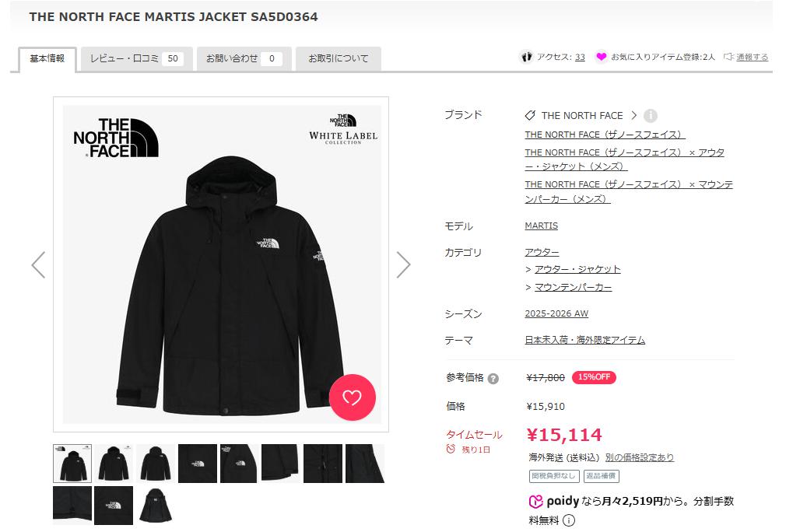Switch to the レビュー・口コミ tab
The height and width of the screenshot is (532, 786).
click(136, 58)
